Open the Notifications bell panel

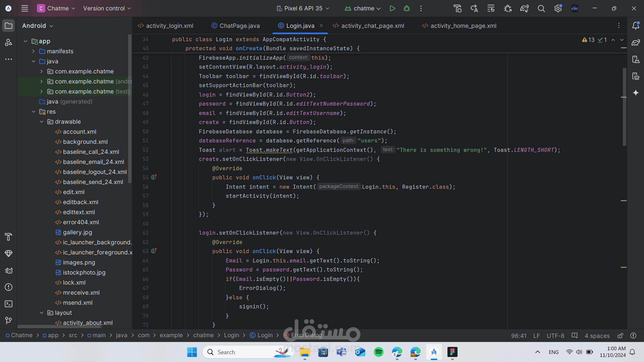point(636,25)
